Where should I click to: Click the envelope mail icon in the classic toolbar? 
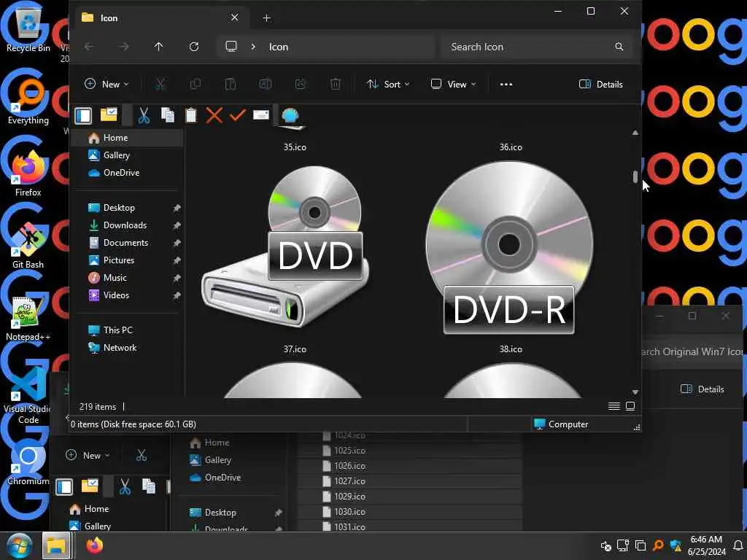[x=261, y=114]
